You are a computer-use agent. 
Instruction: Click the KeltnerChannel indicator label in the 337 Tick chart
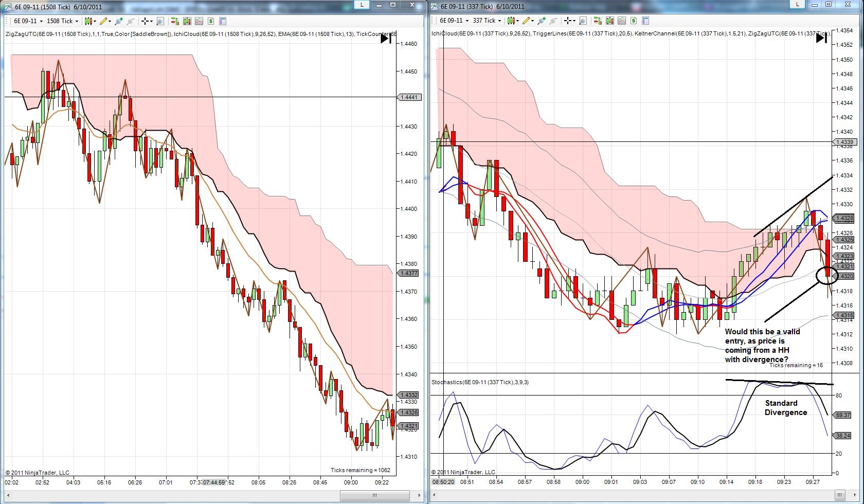[x=690, y=34]
